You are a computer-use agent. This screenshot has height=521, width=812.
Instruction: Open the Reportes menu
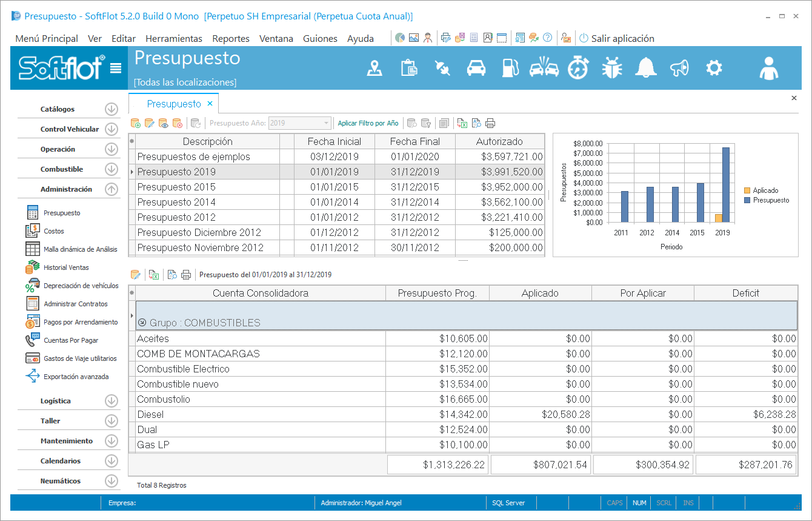tap(231, 38)
